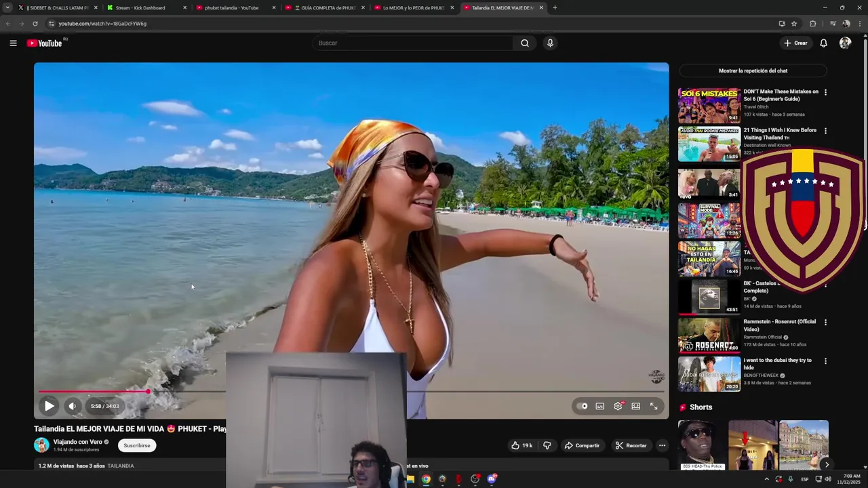
Task: Open player settings gear
Action: tap(618, 406)
